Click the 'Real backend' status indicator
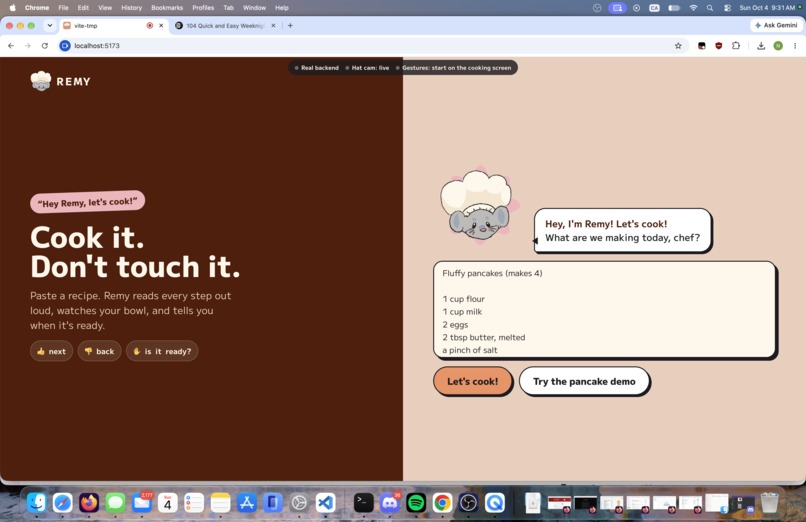The width and height of the screenshot is (806, 522). pos(317,68)
